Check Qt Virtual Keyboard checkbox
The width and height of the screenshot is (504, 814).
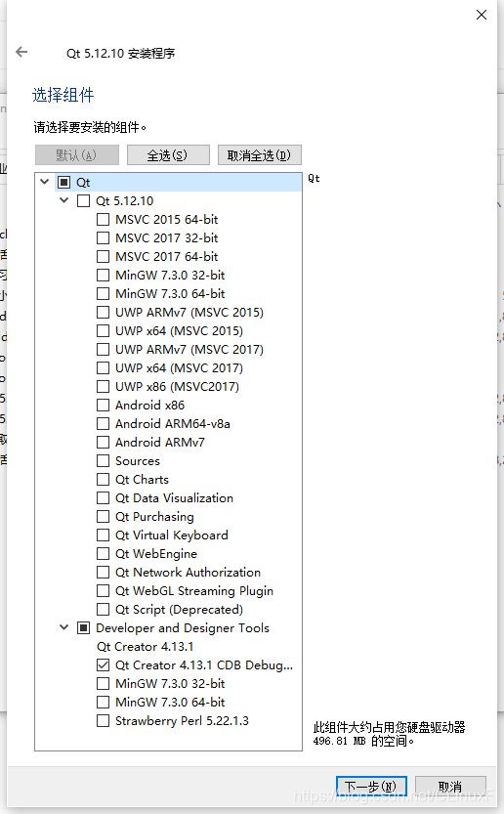pos(104,536)
